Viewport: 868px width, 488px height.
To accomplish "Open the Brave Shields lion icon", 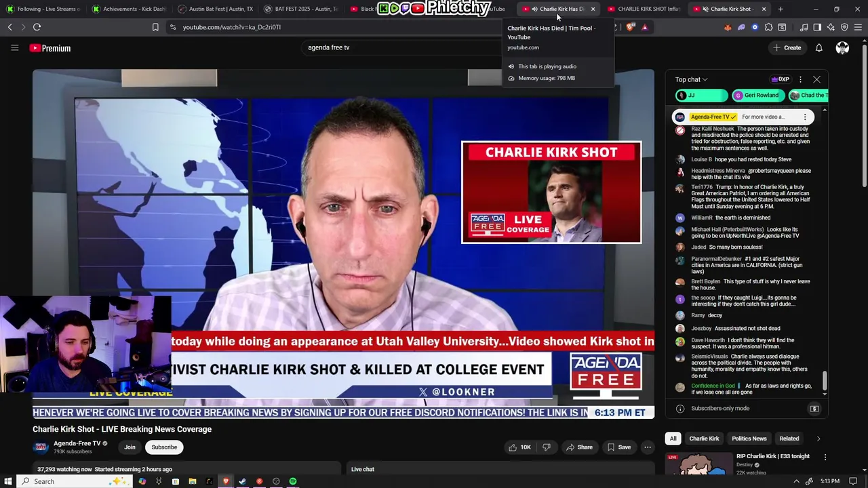I will click(631, 27).
